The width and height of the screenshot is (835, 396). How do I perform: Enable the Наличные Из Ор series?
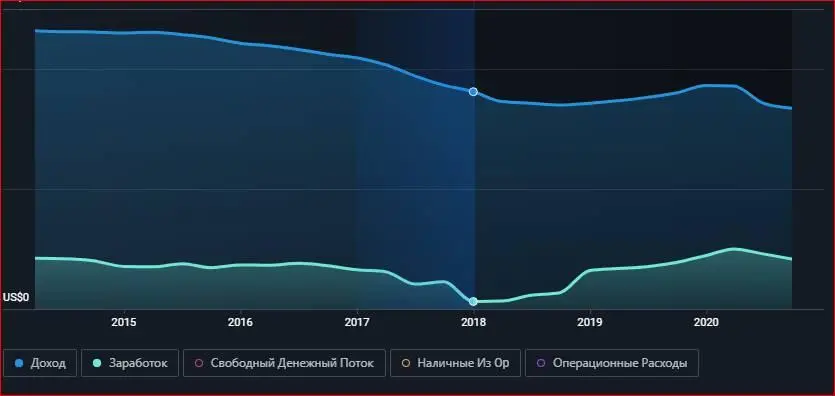pos(455,364)
